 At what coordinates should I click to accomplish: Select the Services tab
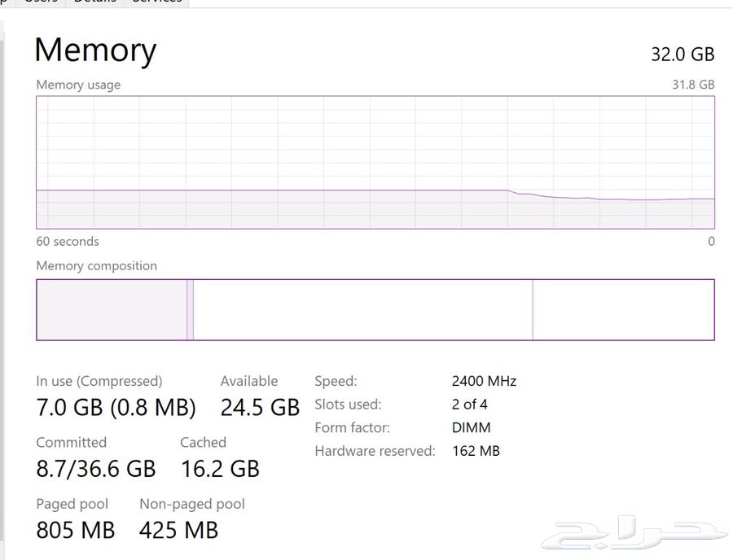[x=156, y=2]
